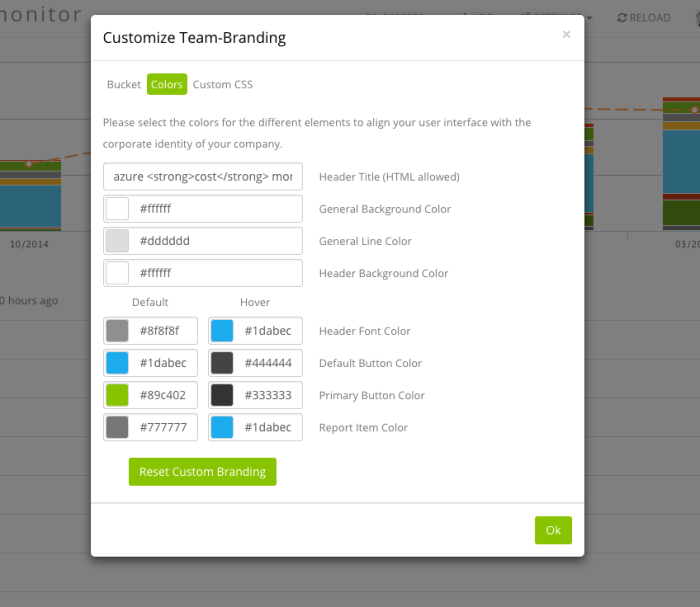Click the Hover column heading
Viewport: 700px width, 607px height.
[255, 302]
